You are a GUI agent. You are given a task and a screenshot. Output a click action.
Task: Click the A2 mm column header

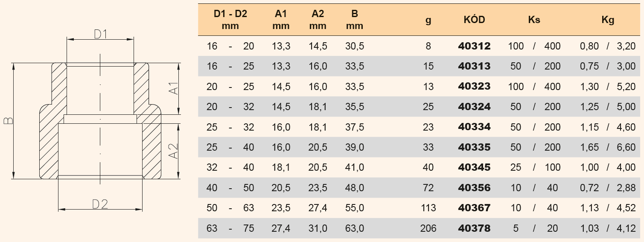[318, 20]
